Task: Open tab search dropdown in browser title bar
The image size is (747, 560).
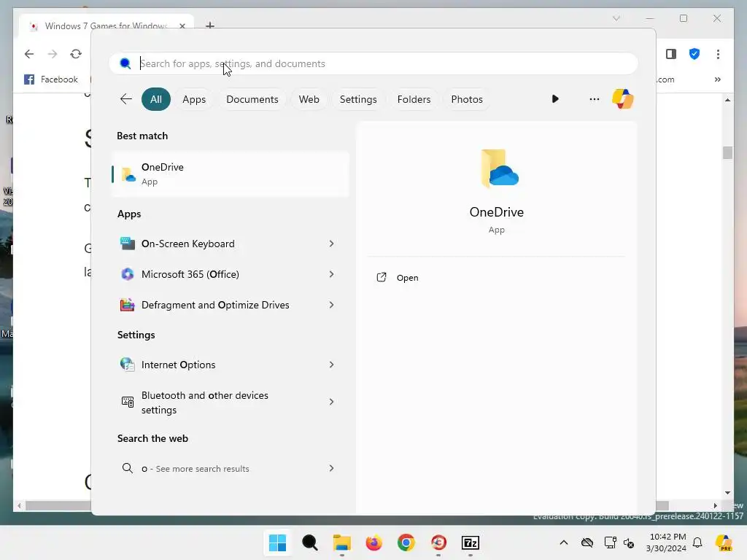Action: tap(616, 18)
